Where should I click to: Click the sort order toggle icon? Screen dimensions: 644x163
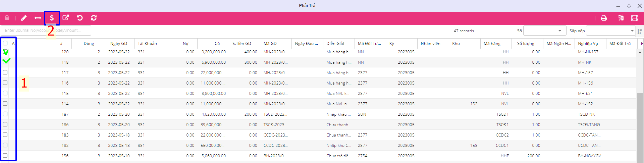pos(640,31)
